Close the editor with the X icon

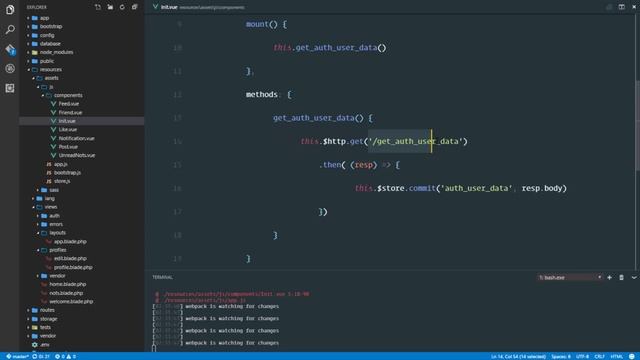634,7
